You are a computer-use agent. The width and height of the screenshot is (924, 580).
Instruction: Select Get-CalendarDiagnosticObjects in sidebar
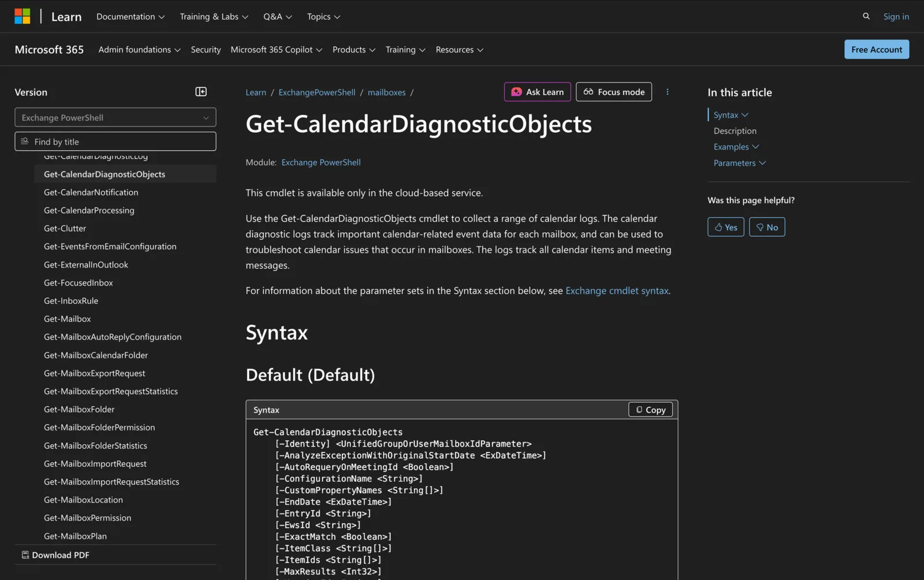click(x=125, y=174)
